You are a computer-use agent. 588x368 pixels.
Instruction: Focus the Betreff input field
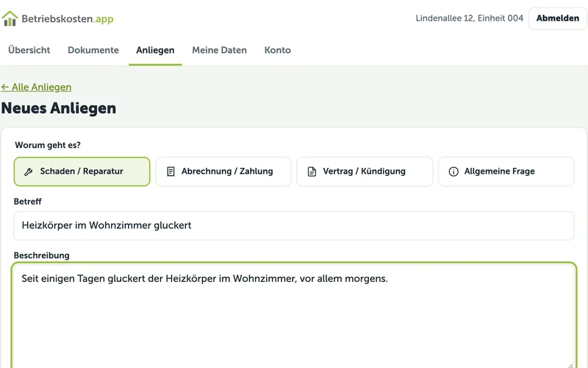click(x=294, y=226)
